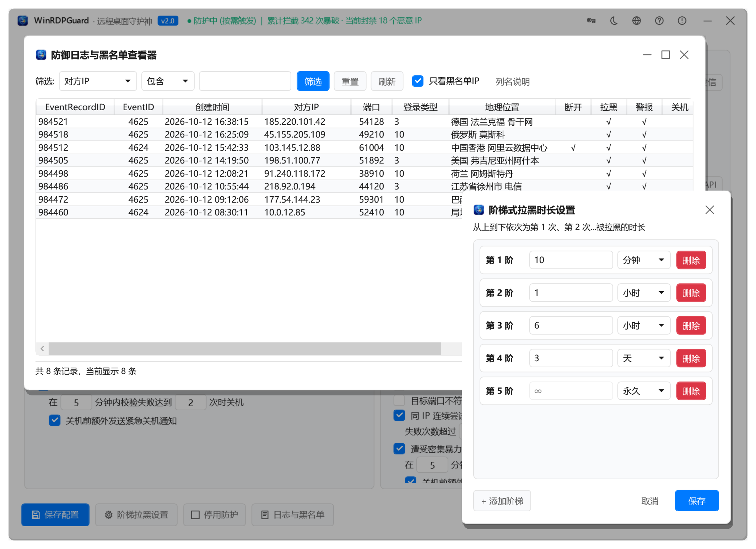Screen dimensions: 756x549
Task: Toggle dark mode moon icon
Action: pyautogui.click(x=614, y=21)
